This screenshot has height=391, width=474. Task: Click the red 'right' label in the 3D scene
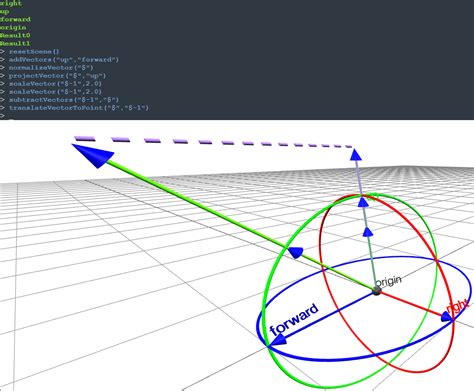(x=457, y=306)
